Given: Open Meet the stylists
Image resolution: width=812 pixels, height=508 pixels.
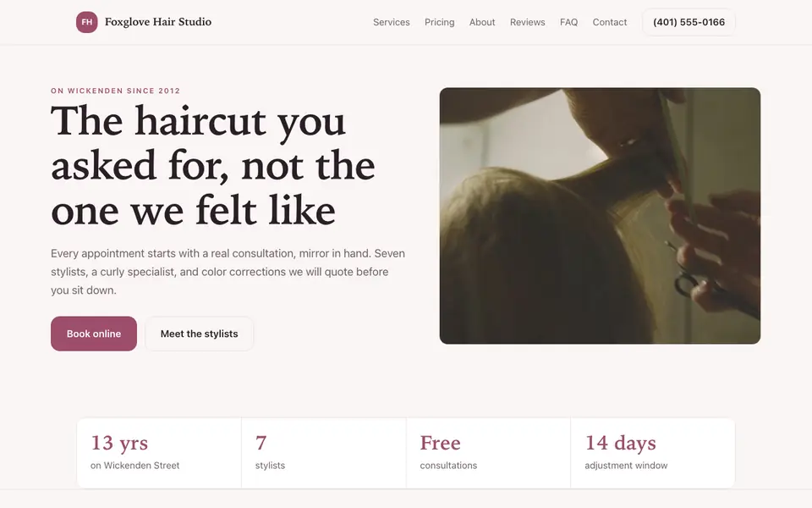Looking at the screenshot, I should (x=200, y=334).
